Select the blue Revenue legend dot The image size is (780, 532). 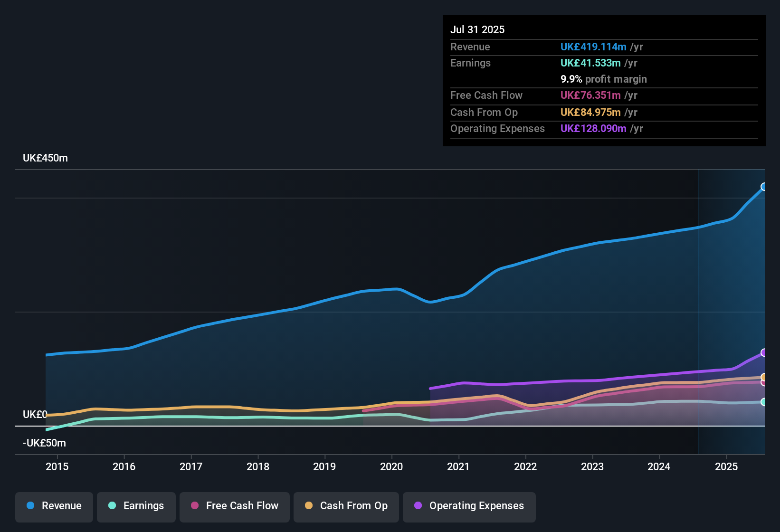(30, 506)
